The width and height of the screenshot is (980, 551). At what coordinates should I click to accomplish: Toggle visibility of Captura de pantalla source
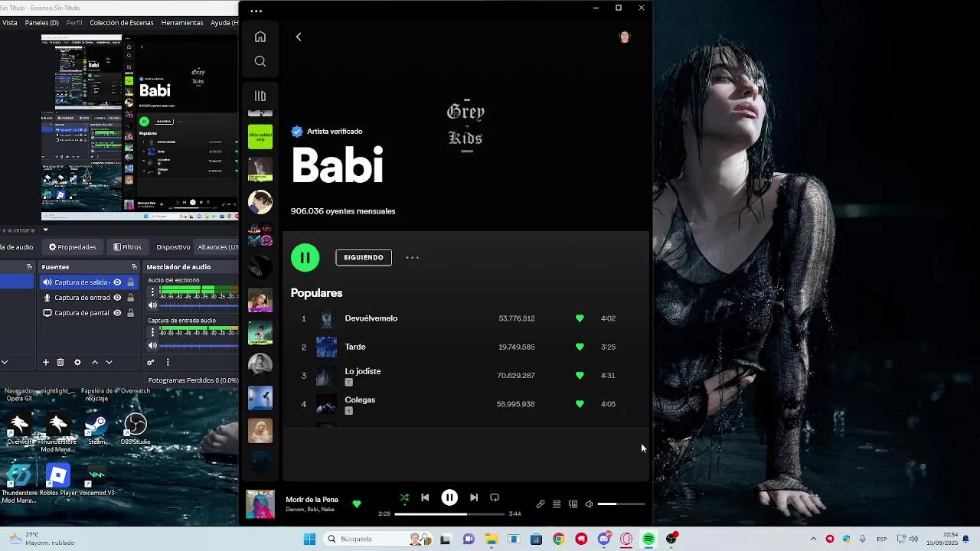click(x=117, y=313)
